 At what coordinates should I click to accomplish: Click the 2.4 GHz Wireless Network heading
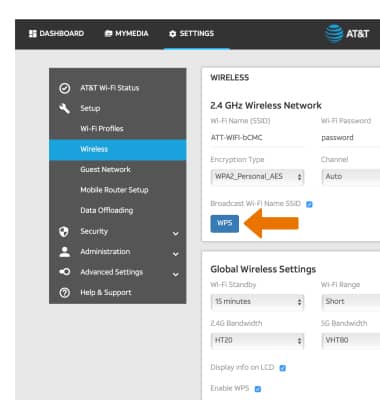[x=266, y=105]
